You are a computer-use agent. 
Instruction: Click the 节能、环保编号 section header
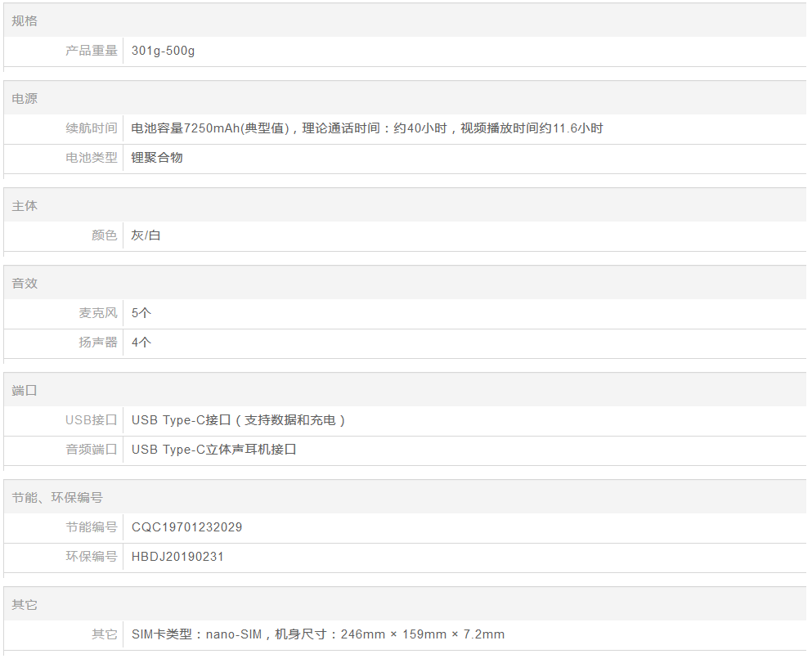57,498
